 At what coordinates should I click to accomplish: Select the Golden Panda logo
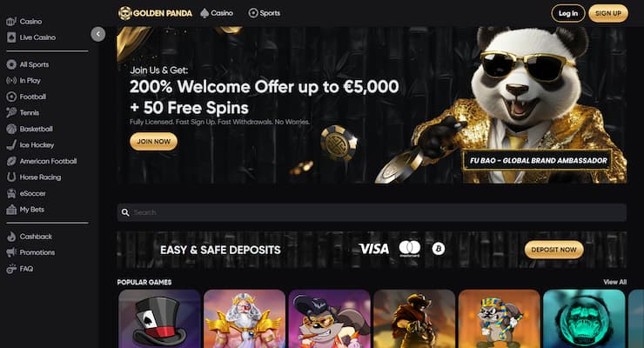155,13
